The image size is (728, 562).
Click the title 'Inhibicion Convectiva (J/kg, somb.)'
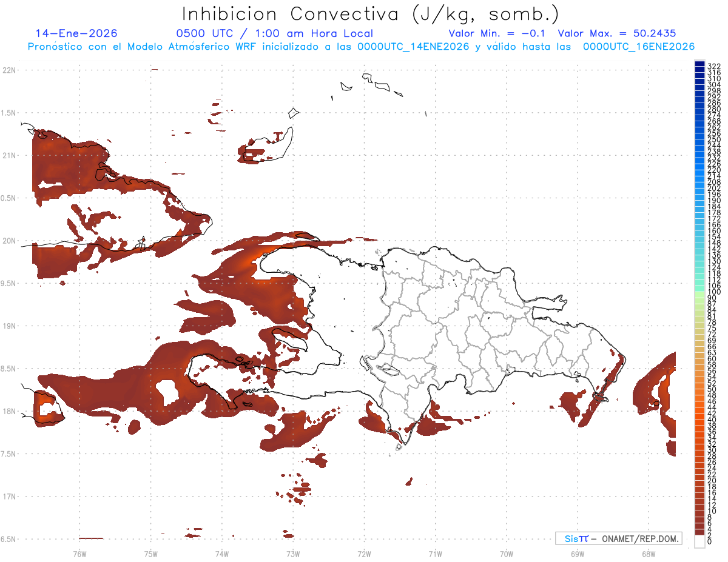pyautogui.click(x=371, y=15)
